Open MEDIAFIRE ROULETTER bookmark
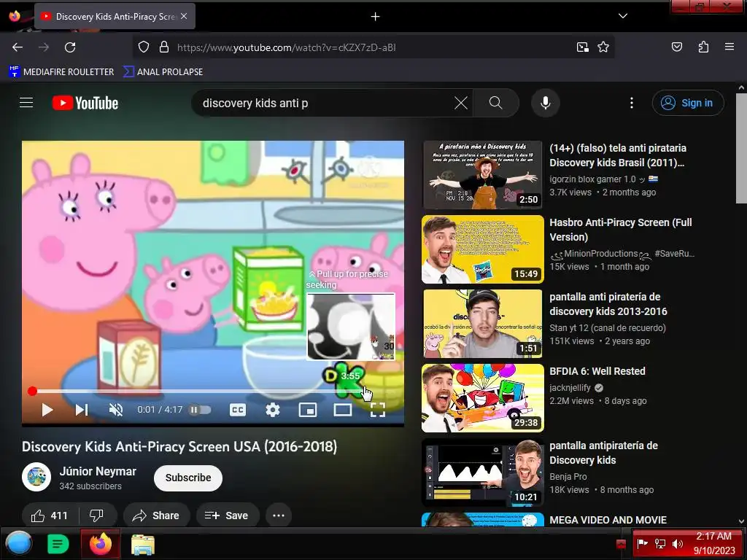The width and height of the screenshot is (747, 560). pyautogui.click(x=62, y=72)
